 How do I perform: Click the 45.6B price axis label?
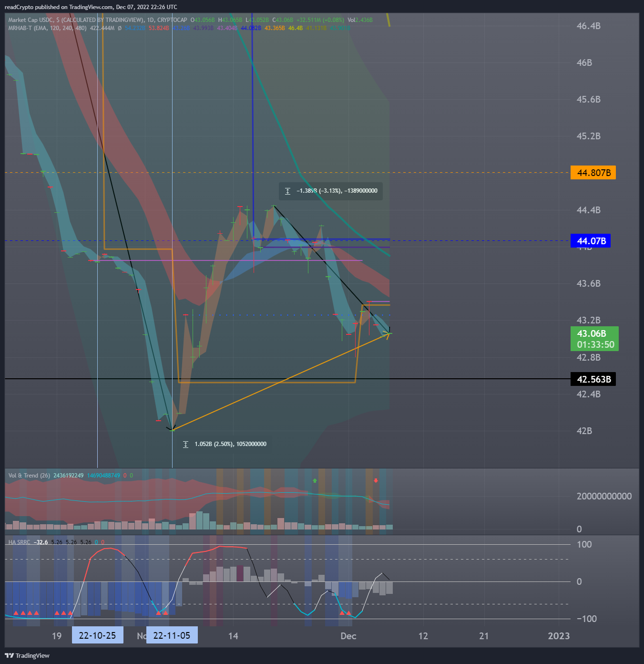589,99
